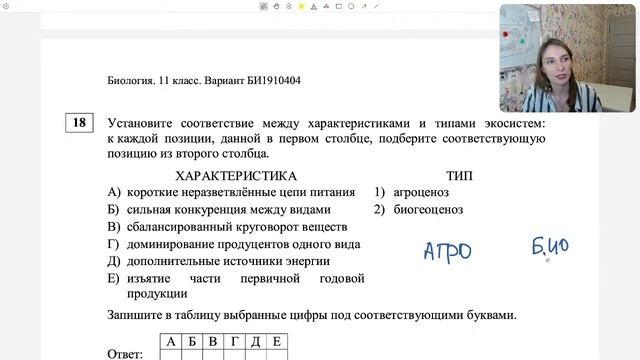Select the yellow highlighter tool

coord(301,6)
